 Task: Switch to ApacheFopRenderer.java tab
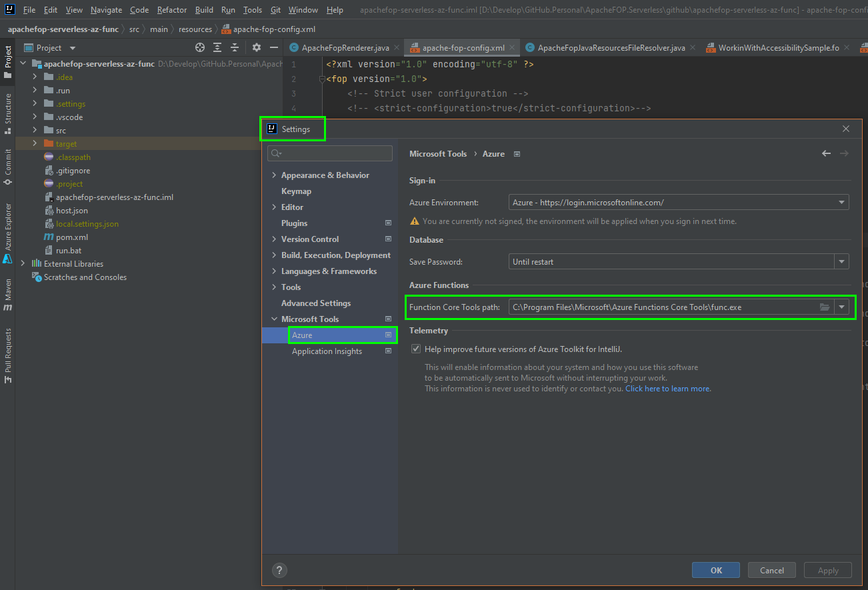[x=345, y=48]
